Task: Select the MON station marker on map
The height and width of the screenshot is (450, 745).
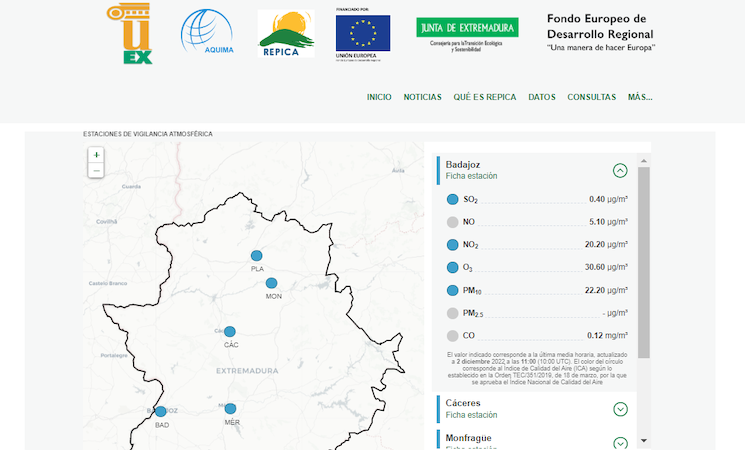Action: click(x=272, y=283)
